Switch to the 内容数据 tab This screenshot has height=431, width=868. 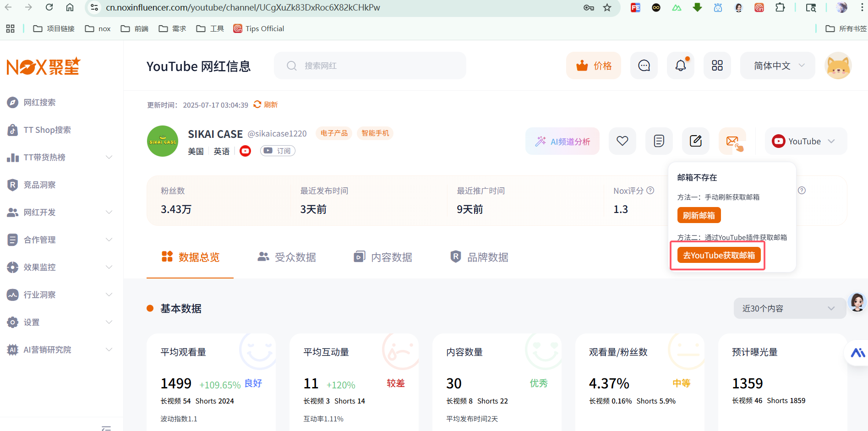pos(383,257)
